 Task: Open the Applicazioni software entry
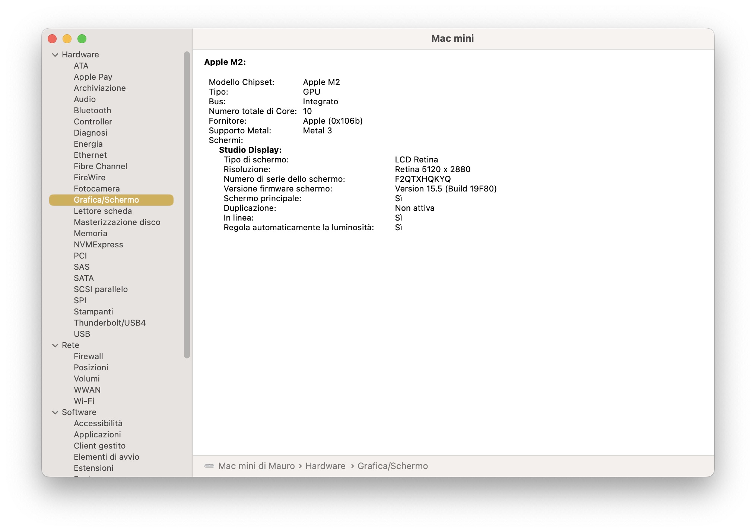(x=97, y=435)
